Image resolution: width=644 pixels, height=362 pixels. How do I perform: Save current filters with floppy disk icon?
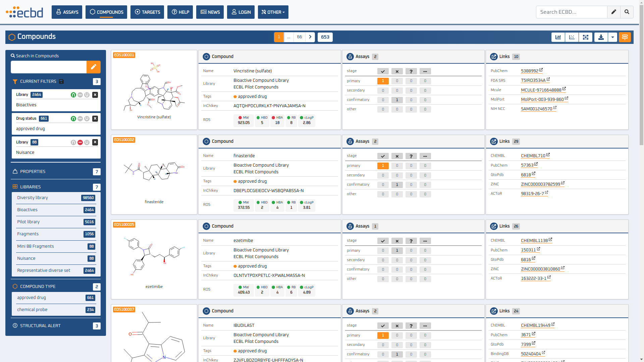61,81
